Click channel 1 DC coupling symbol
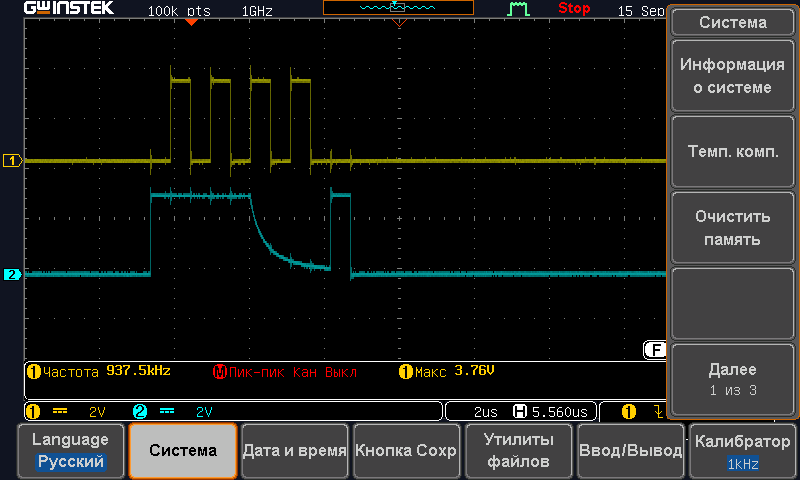The height and width of the screenshot is (480, 800). pyautogui.click(x=60, y=411)
